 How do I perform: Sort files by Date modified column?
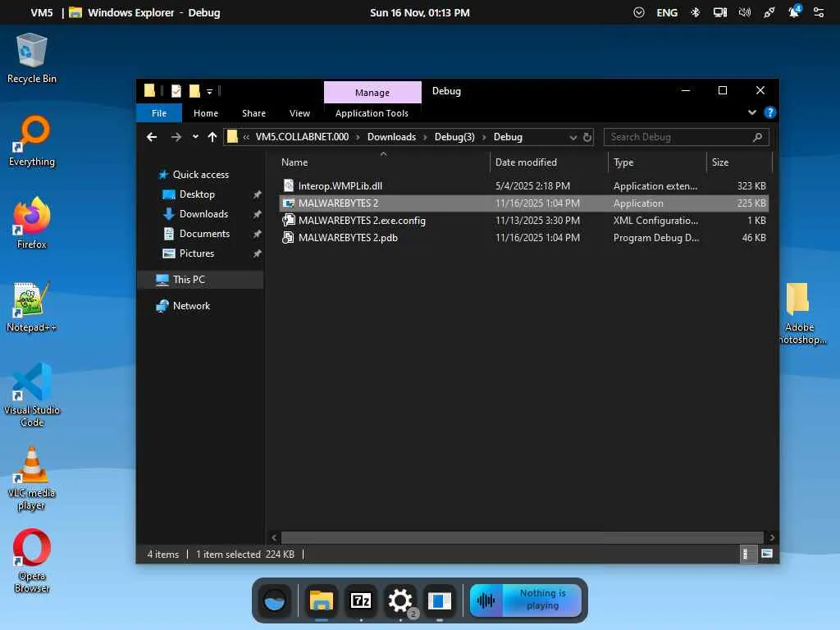pos(549,162)
